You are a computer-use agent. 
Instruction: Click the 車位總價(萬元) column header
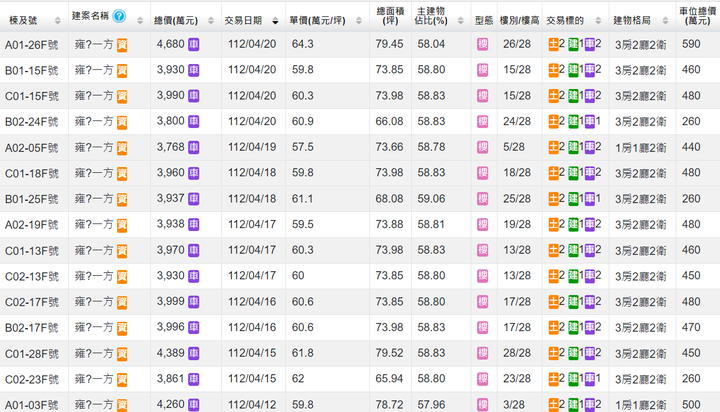point(698,16)
